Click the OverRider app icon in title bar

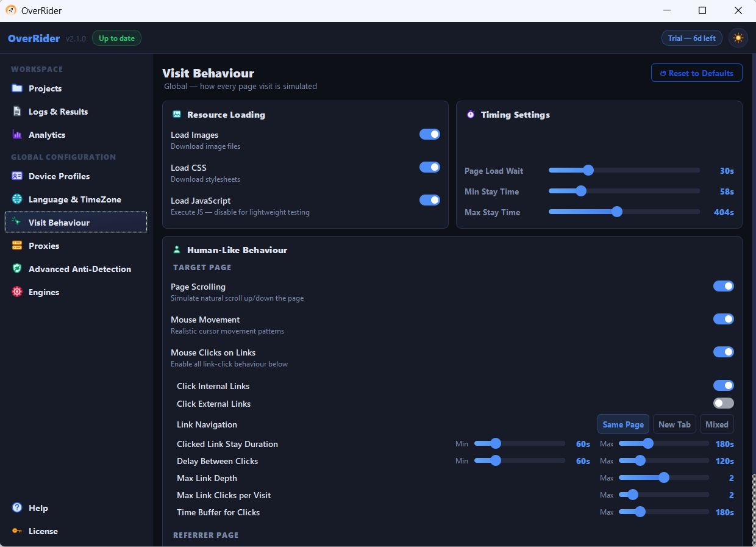(11, 10)
